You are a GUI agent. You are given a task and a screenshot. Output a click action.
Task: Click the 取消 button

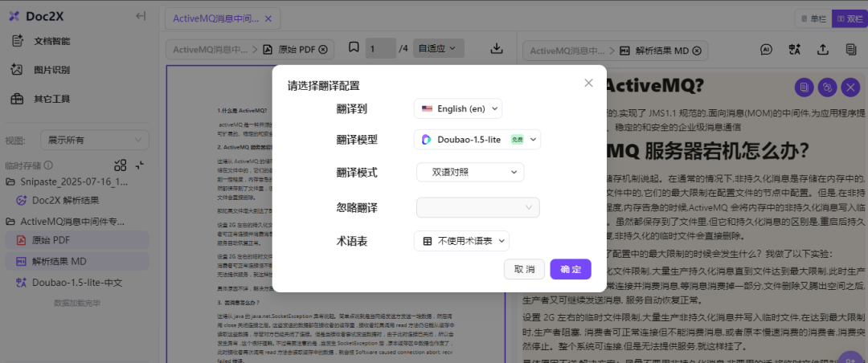point(524,270)
